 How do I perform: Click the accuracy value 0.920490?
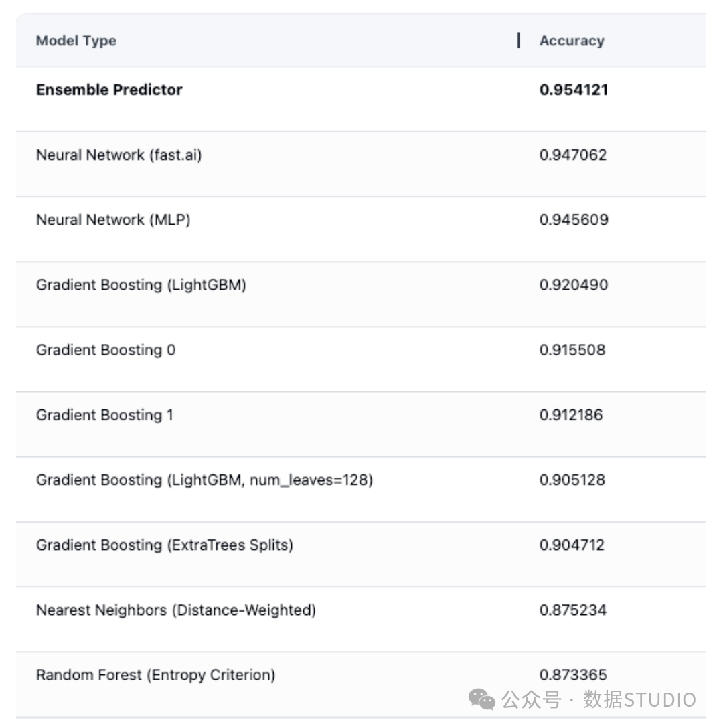pos(574,284)
